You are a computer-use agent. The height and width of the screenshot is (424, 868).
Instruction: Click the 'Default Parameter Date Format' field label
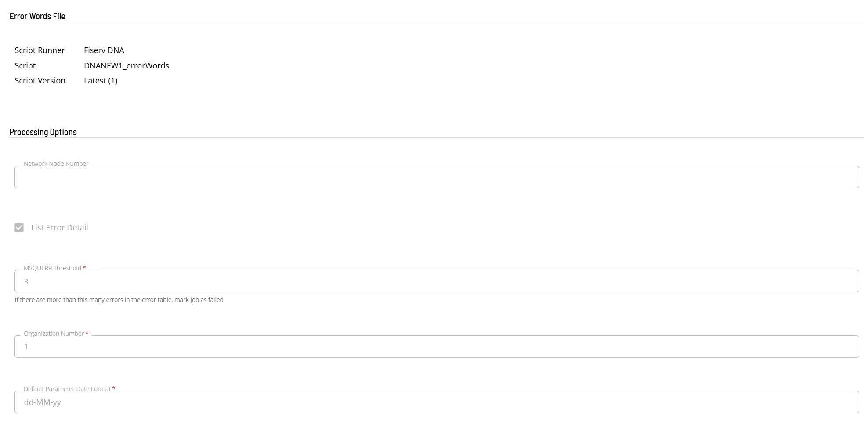point(67,389)
